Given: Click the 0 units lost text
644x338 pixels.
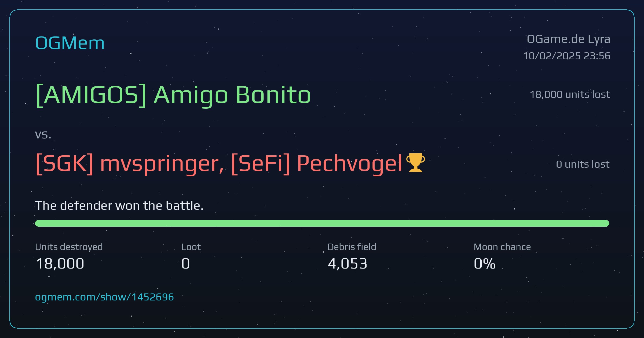Looking at the screenshot, I should pos(583,164).
